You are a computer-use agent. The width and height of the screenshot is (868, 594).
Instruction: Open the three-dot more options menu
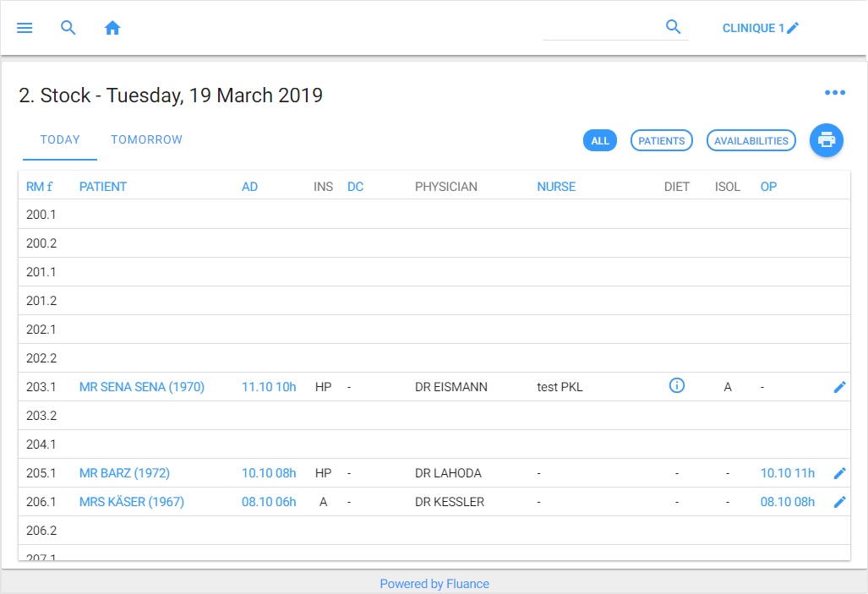click(x=834, y=93)
